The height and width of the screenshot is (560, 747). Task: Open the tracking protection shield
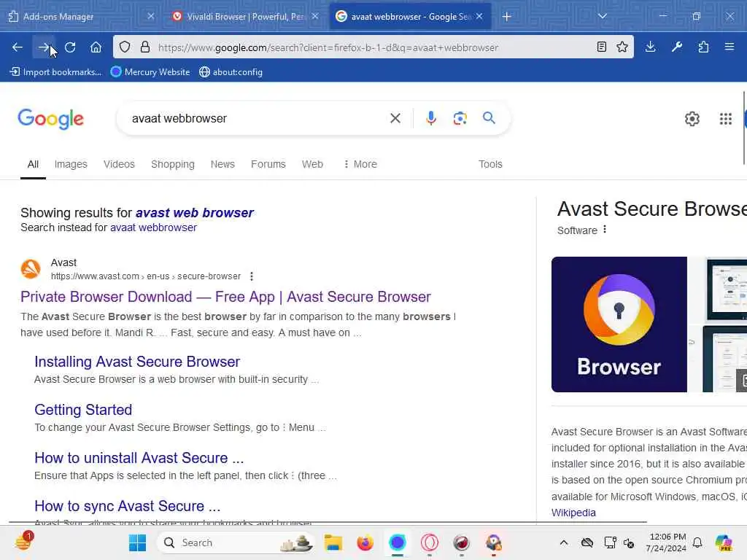pyautogui.click(x=124, y=47)
